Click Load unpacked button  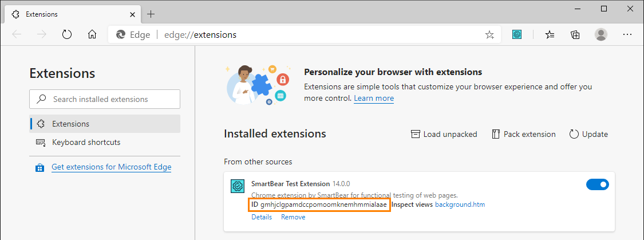[444, 134]
